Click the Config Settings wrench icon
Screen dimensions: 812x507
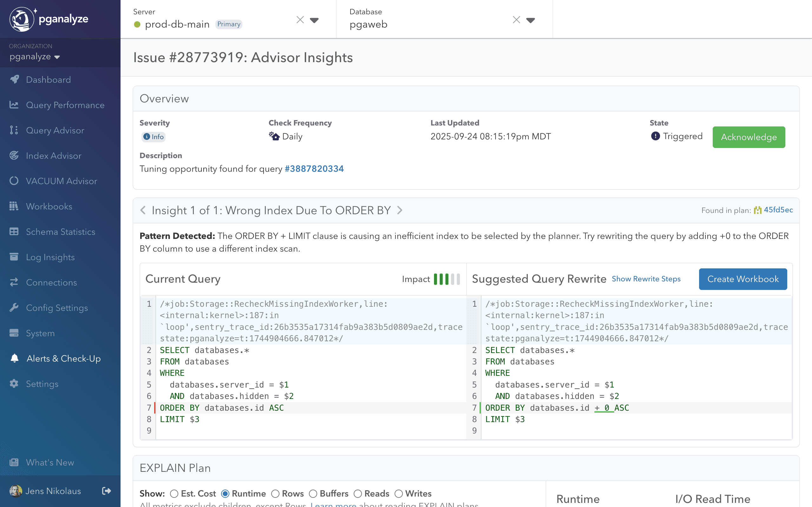coord(14,308)
